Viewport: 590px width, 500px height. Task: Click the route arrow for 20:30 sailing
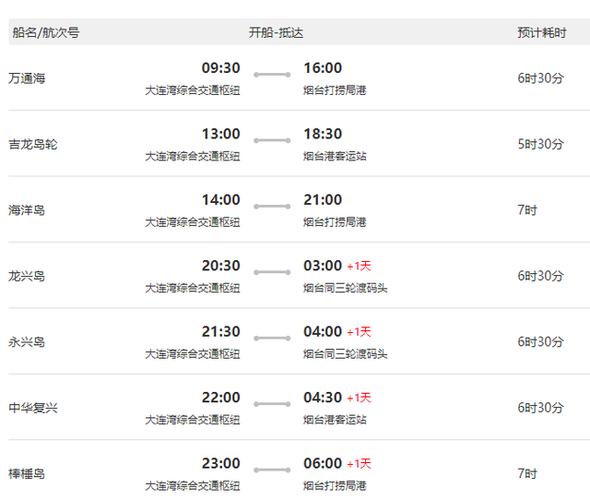272,272
